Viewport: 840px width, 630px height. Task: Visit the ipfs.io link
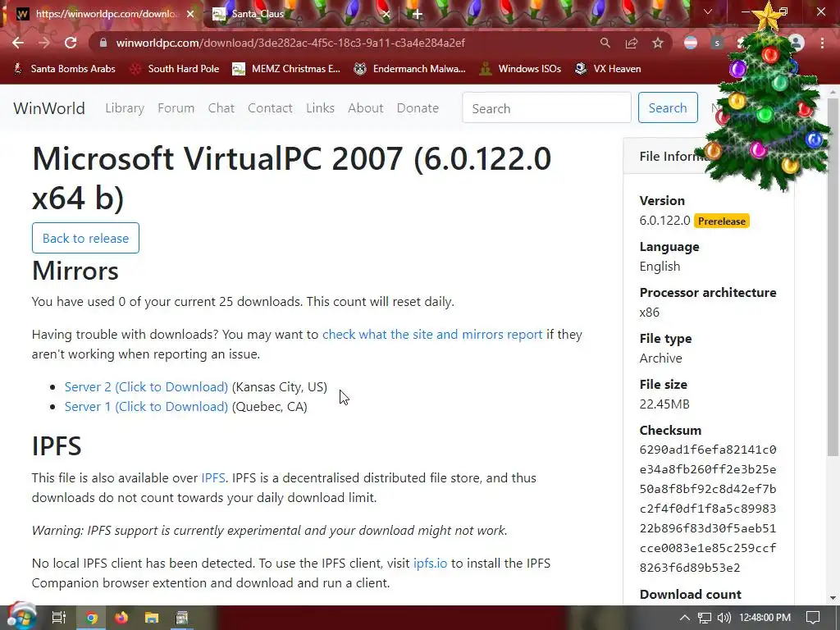point(430,564)
